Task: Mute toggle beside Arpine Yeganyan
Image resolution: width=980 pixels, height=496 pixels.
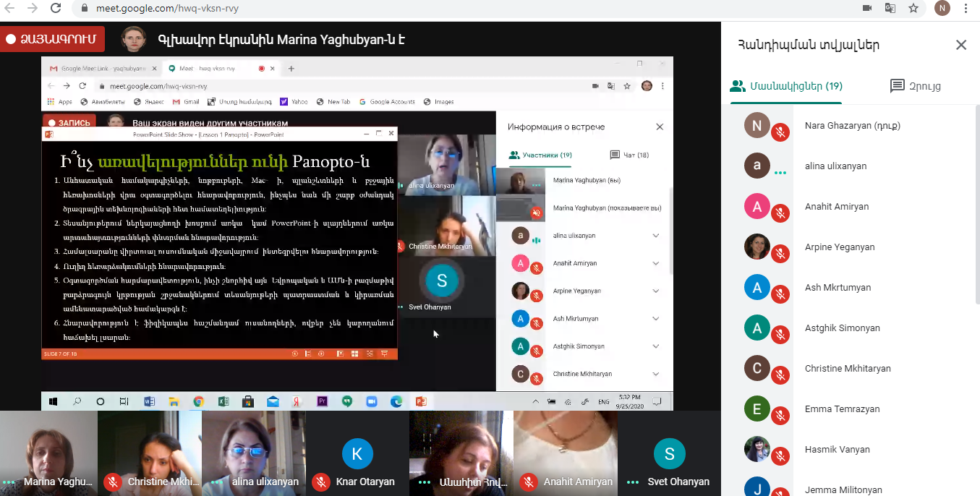Action: point(780,254)
